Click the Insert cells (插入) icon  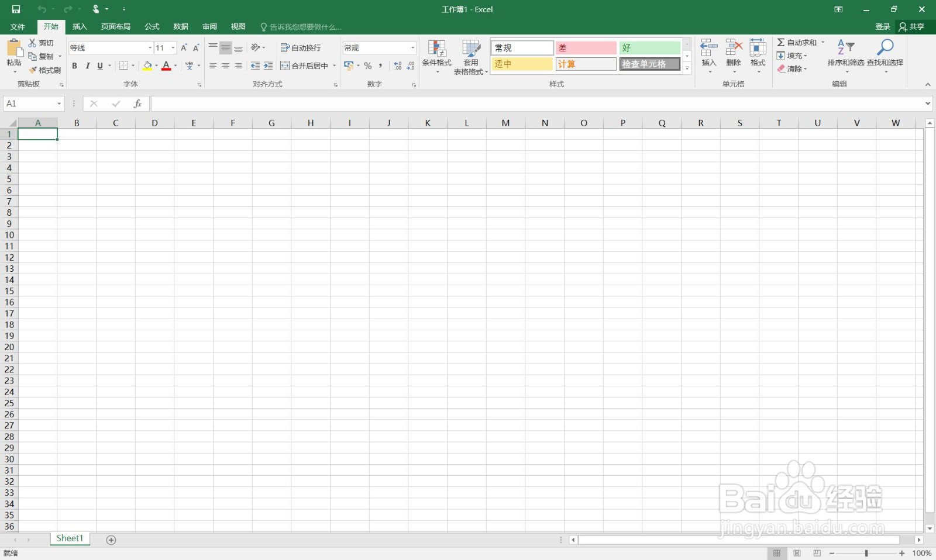point(709,49)
